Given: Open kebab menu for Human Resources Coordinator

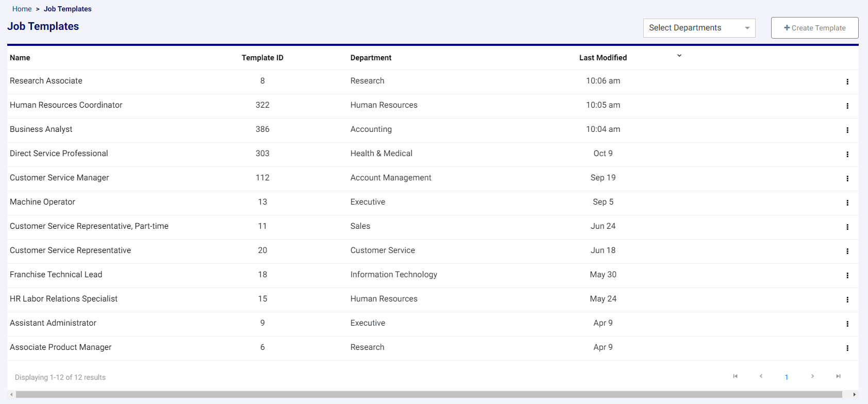Looking at the screenshot, I should 847,106.
